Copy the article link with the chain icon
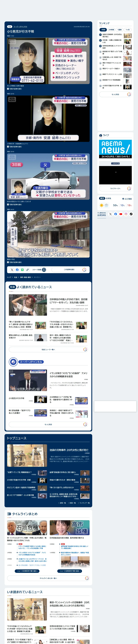 point(28,270)
